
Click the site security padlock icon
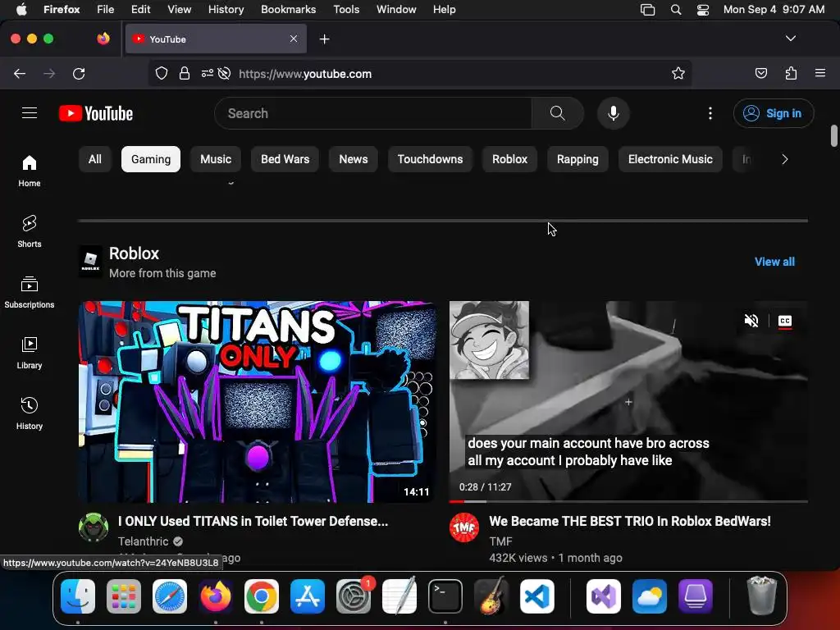[x=185, y=73]
